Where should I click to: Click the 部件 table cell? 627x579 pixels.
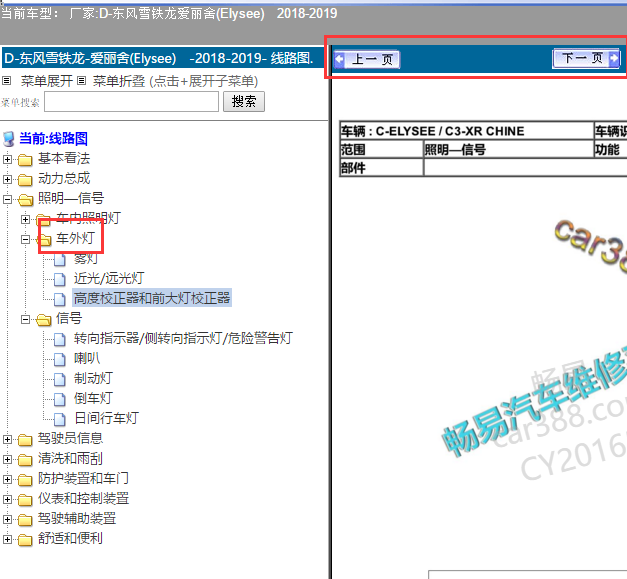pos(381,168)
